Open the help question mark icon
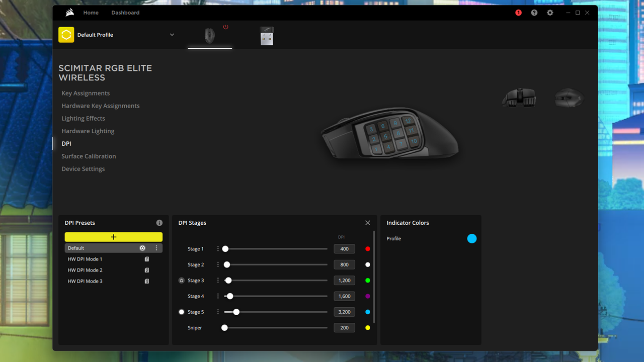 coord(534,13)
